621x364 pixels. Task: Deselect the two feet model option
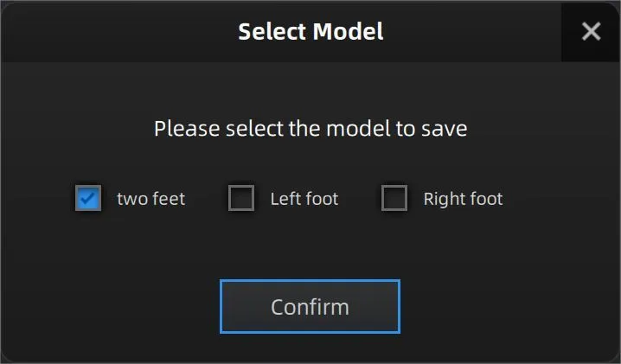click(87, 199)
